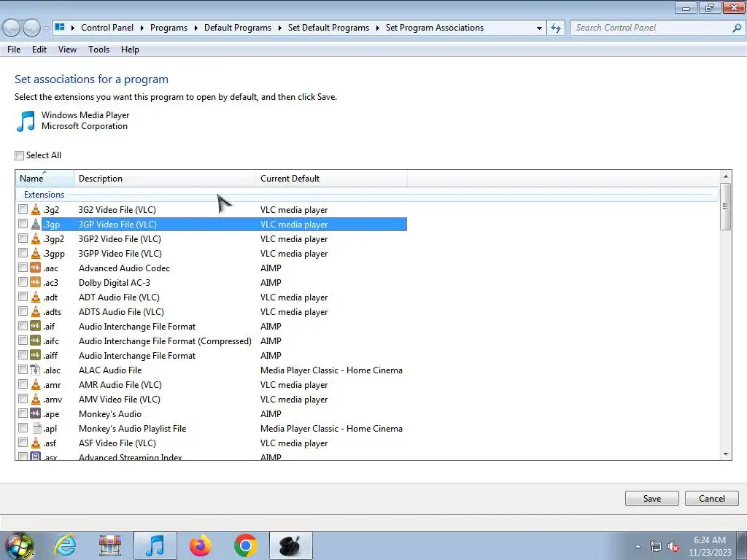Expand the arrow after Programs breadcrumb
The height and width of the screenshot is (560, 747).
click(x=196, y=28)
